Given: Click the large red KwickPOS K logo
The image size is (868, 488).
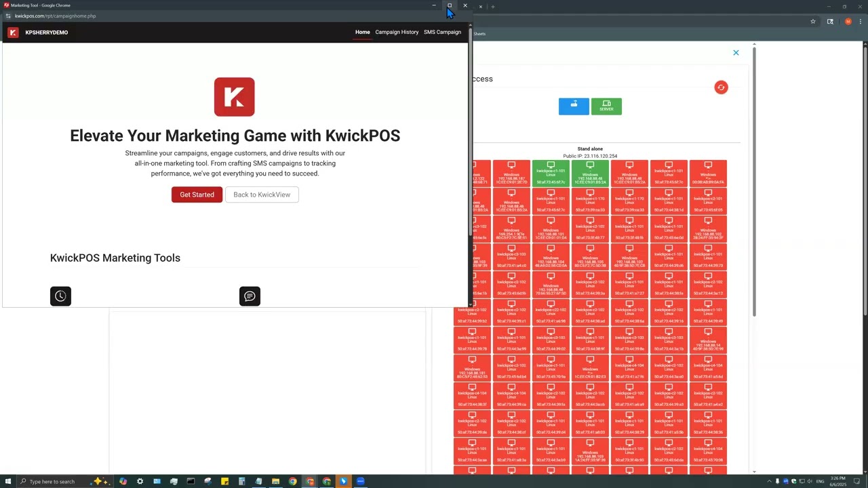Looking at the screenshot, I should click(x=235, y=97).
